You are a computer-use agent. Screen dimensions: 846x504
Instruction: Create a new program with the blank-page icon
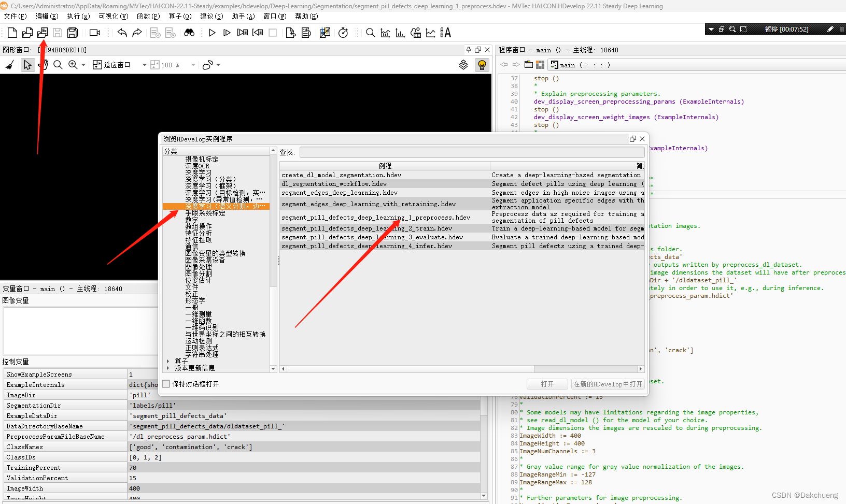(12, 33)
